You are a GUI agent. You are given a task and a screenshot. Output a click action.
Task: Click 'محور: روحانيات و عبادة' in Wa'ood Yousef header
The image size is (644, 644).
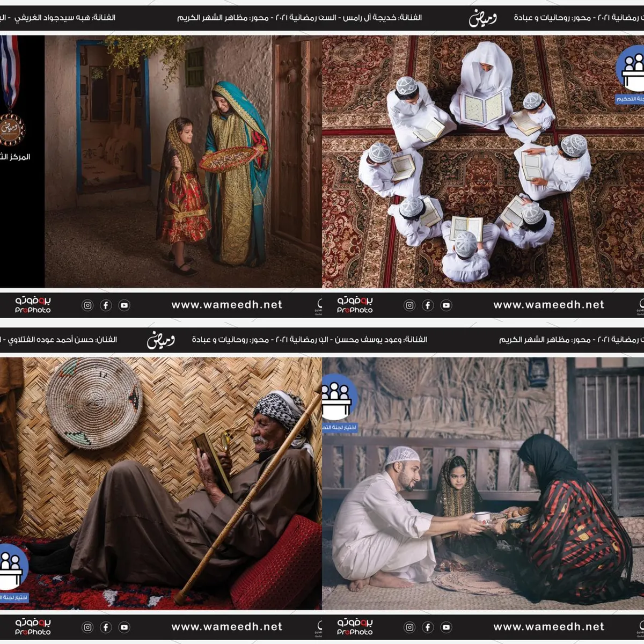point(230,340)
